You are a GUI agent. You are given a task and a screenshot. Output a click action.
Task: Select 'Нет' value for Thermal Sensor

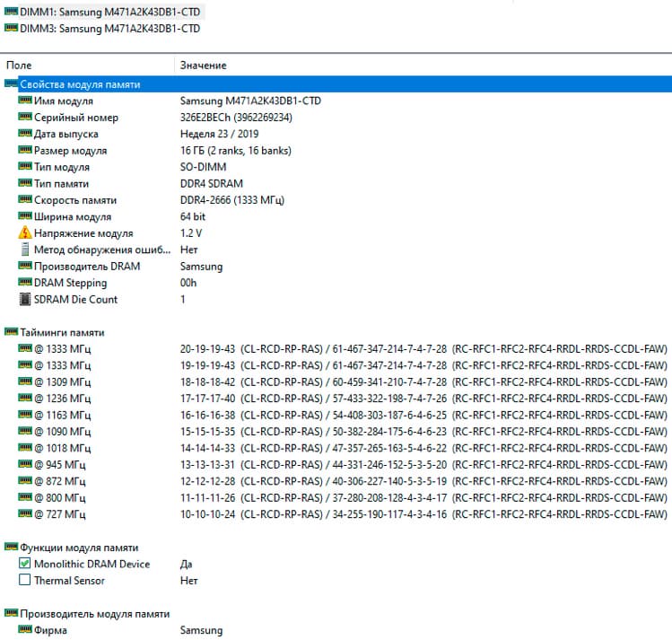click(x=188, y=581)
